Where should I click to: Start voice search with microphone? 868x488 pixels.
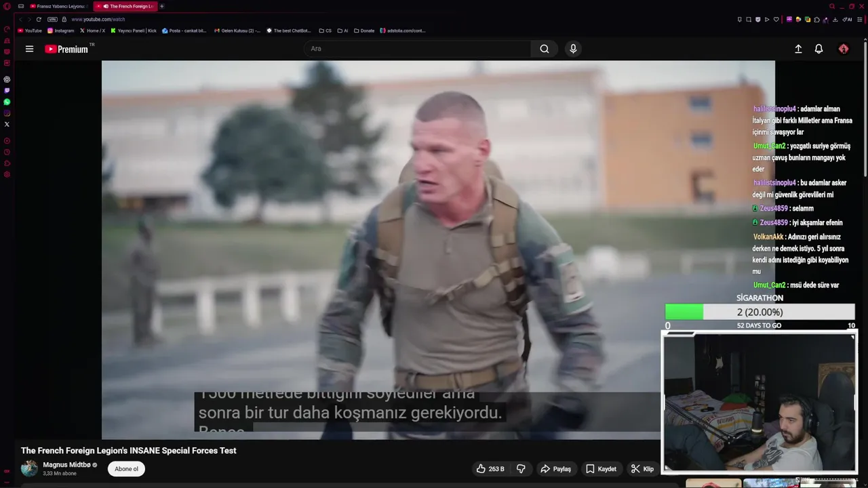click(x=573, y=49)
